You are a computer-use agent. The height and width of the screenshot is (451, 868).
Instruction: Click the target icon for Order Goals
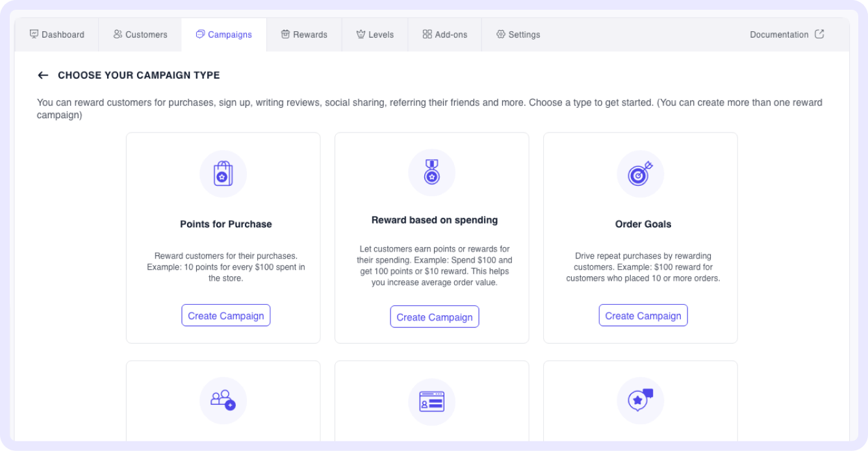640,174
